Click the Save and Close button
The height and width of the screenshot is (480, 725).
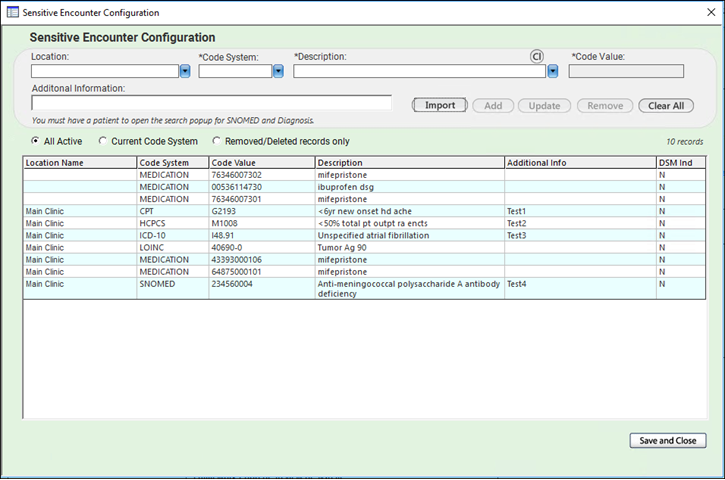pyautogui.click(x=668, y=441)
